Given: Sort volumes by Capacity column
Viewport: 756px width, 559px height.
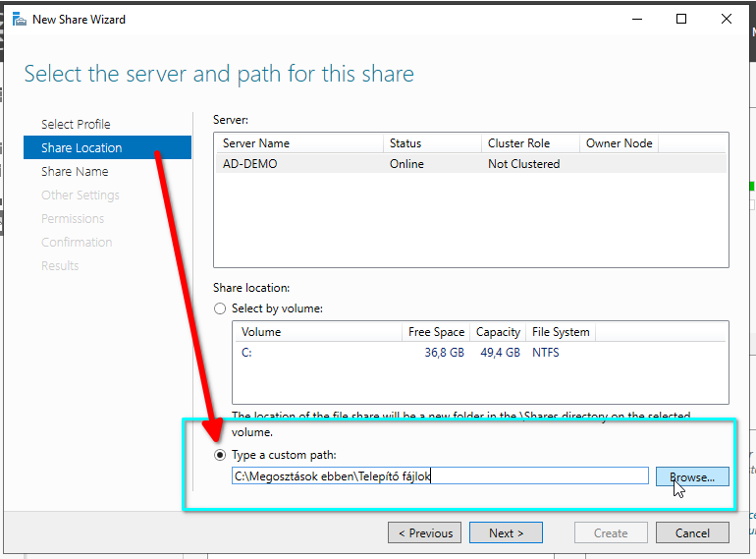Looking at the screenshot, I should (498, 332).
